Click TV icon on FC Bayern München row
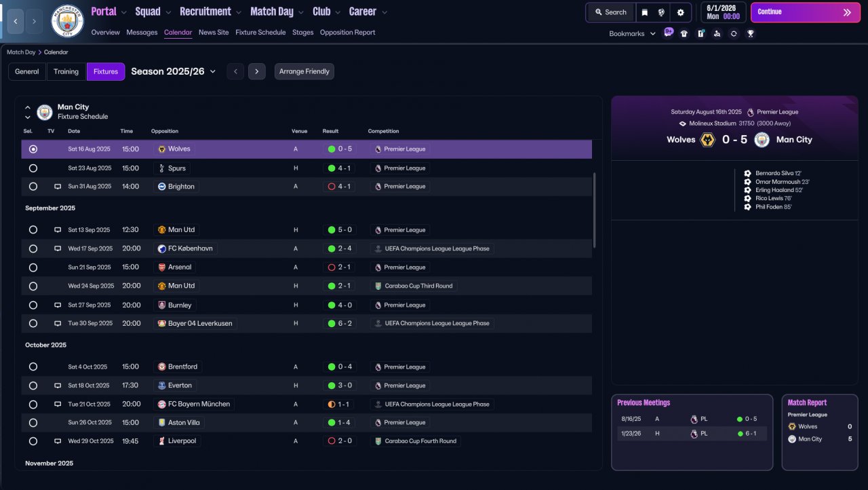 pyautogui.click(x=58, y=404)
